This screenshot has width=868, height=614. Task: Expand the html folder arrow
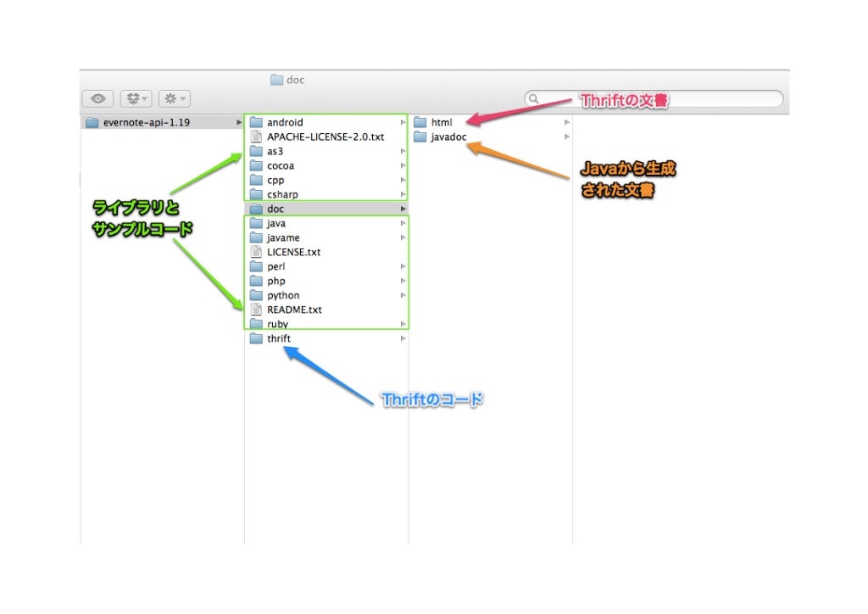tap(567, 122)
